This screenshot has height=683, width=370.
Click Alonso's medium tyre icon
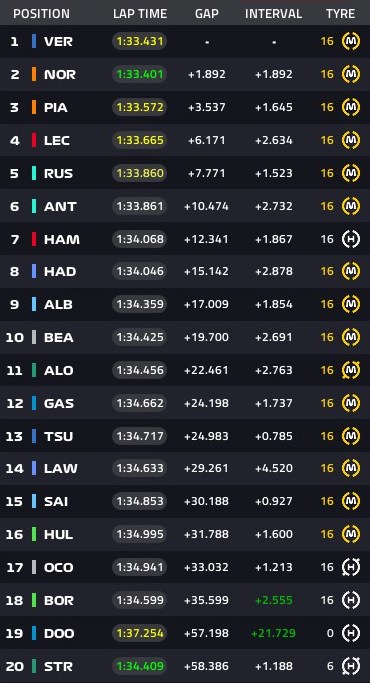[x=351, y=370]
